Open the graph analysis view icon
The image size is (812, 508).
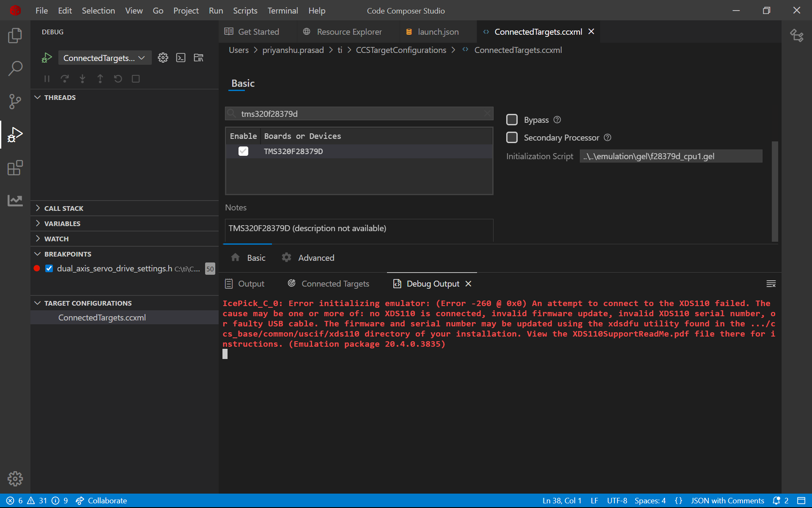click(15, 200)
